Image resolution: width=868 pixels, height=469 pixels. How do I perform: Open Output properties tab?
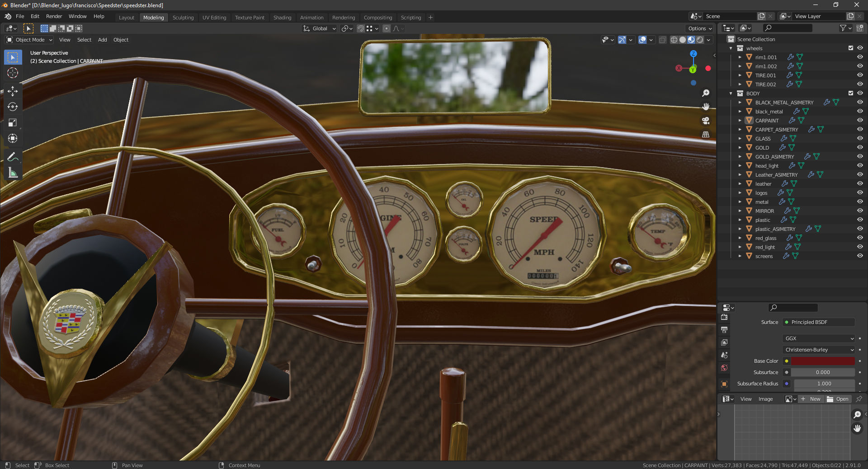coord(724,330)
